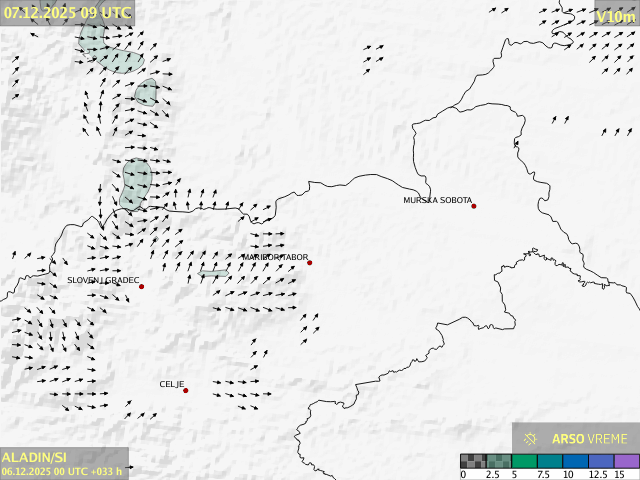Click the red Maribor/Tabor station dot
This screenshot has width=640, height=480.
click(x=310, y=263)
